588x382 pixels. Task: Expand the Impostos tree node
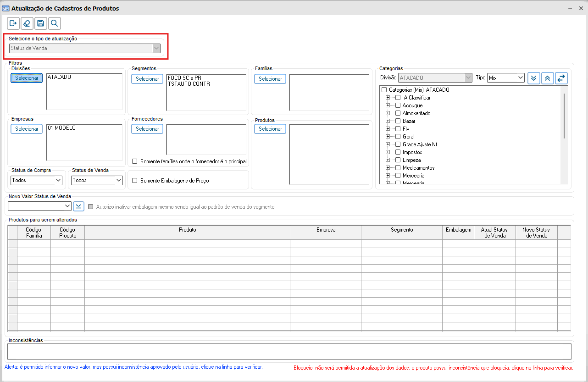coord(388,152)
